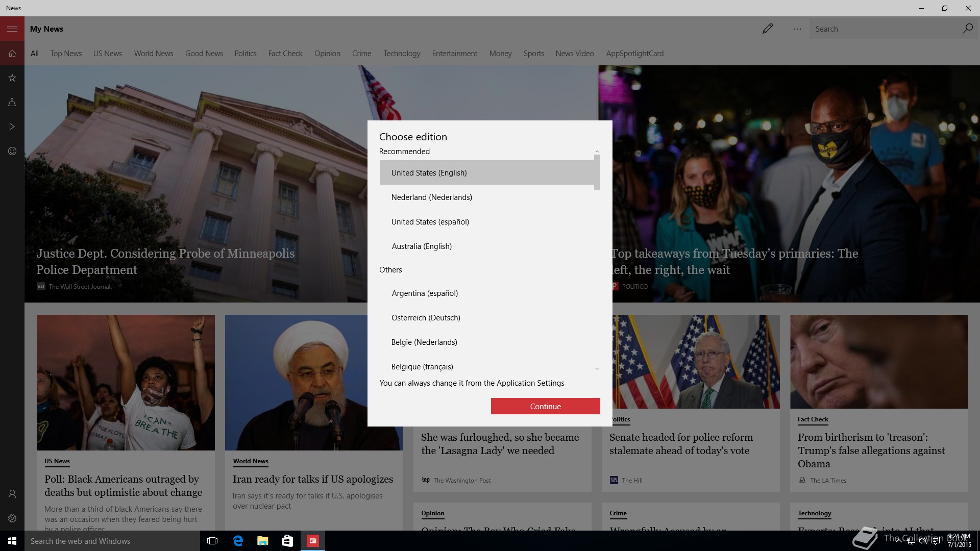The height and width of the screenshot is (551, 980).
Task: Open File Explorer from taskbar
Action: 263,541
